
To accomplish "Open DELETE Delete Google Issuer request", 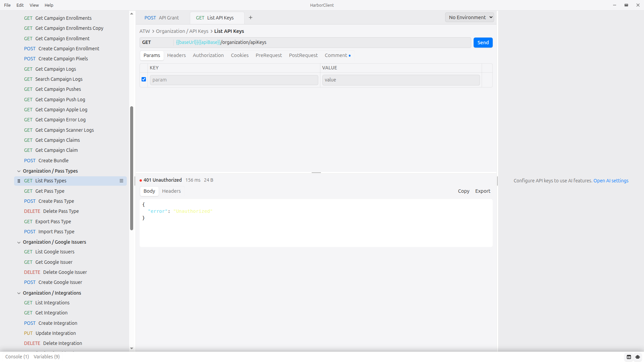I will pyautogui.click(x=55, y=272).
